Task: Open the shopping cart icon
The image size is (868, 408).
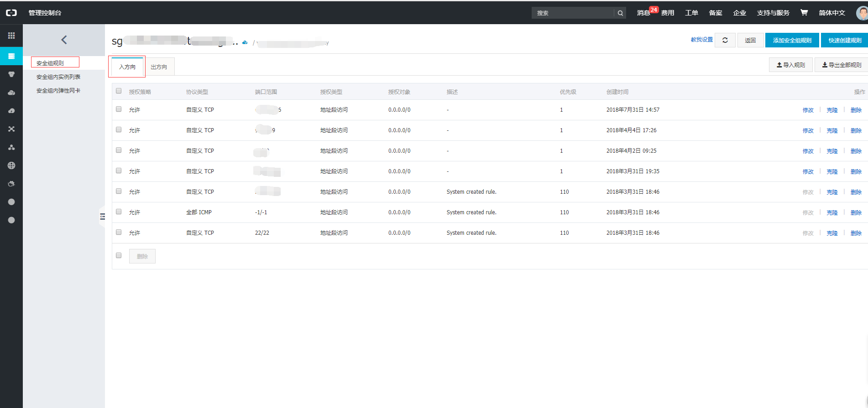Action: point(804,13)
